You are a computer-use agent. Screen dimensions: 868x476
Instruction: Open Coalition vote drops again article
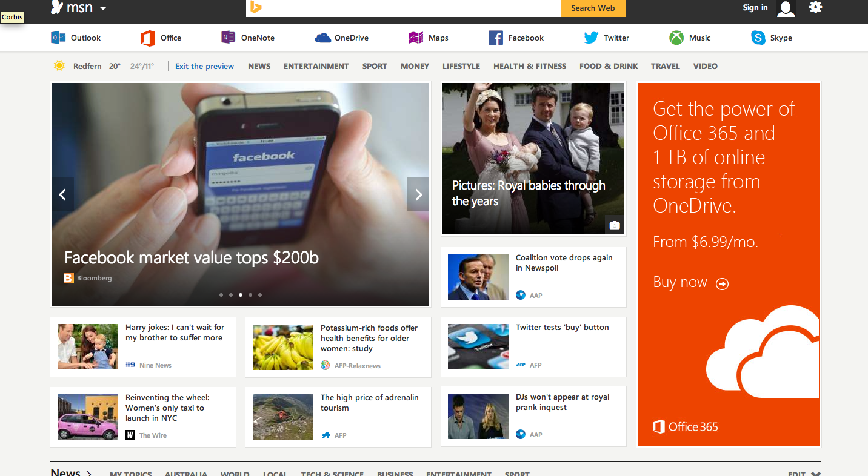coord(564,263)
